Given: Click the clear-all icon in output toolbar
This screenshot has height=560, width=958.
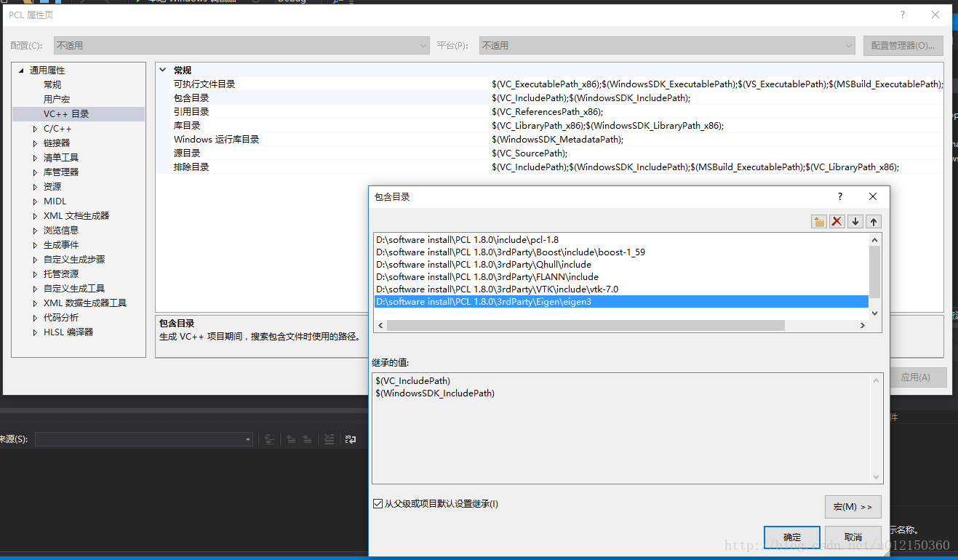Looking at the screenshot, I should coord(329,439).
